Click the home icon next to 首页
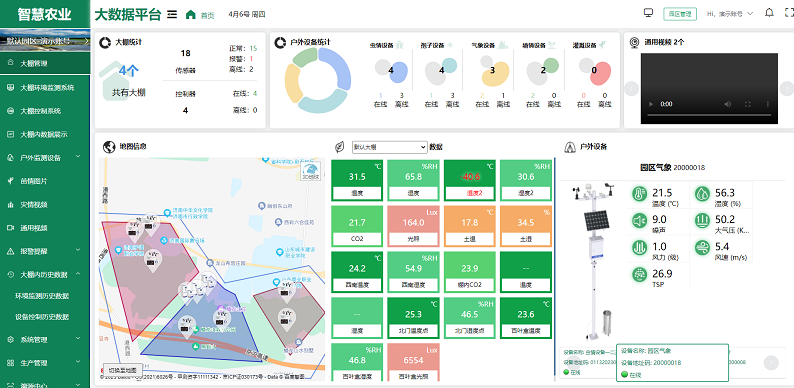Screen dimensions: 794x388 click(x=190, y=14)
